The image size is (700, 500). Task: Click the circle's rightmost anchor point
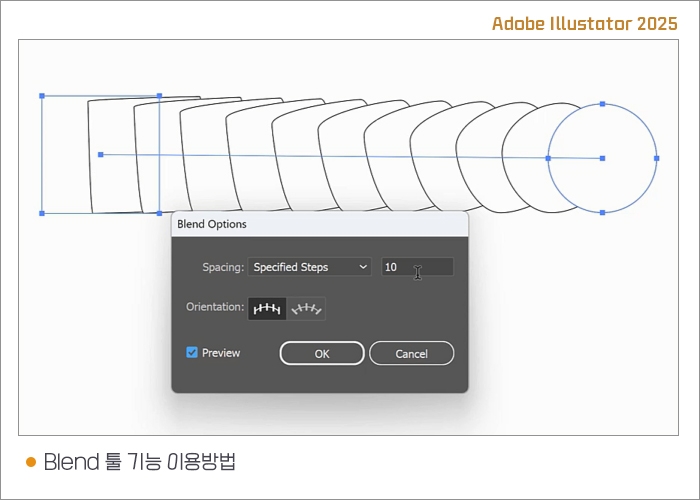click(x=657, y=158)
